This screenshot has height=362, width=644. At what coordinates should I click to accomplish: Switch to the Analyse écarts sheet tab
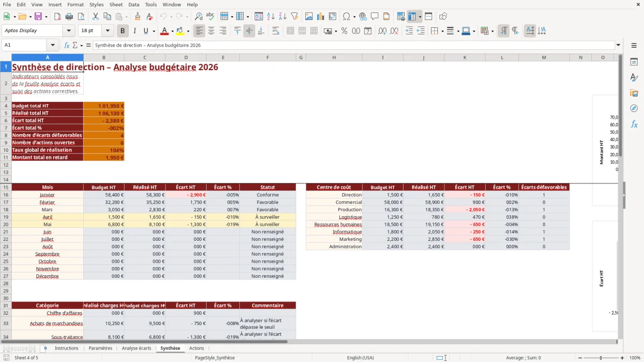pyautogui.click(x=136, y=348)
